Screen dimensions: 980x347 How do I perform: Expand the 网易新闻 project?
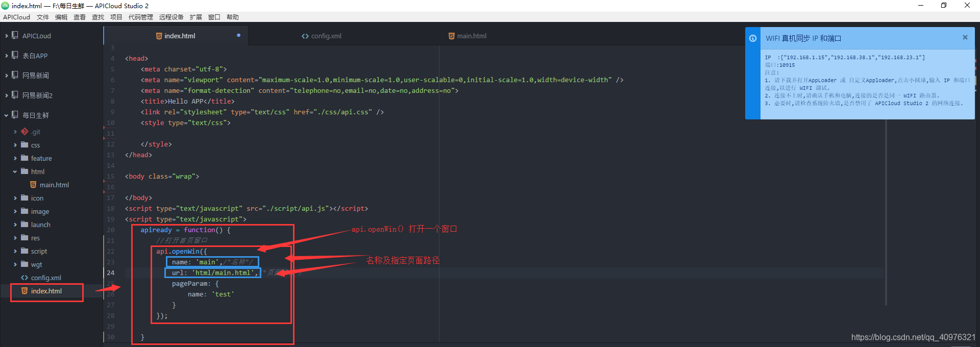point(6,76)
